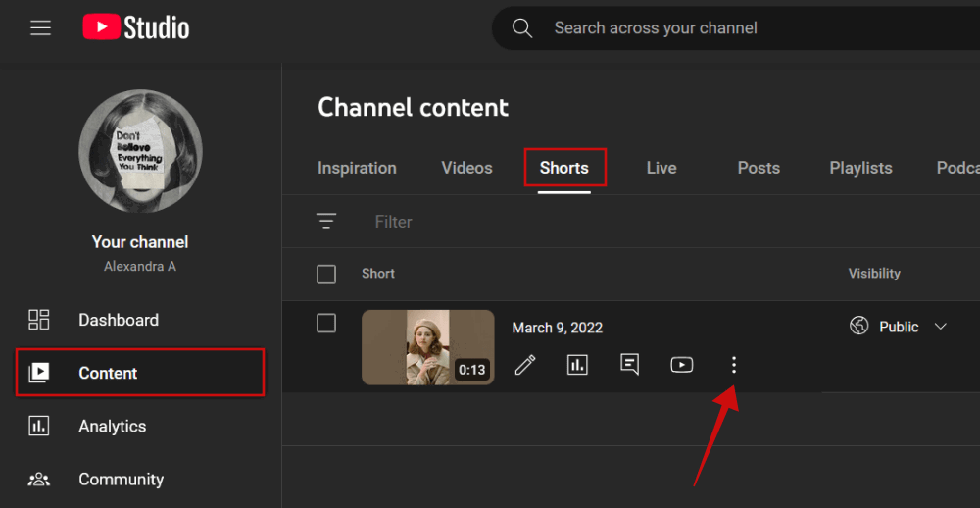Tick the select-all checkbox in header
Screen dimensions: 980x508
click(326, 274)
